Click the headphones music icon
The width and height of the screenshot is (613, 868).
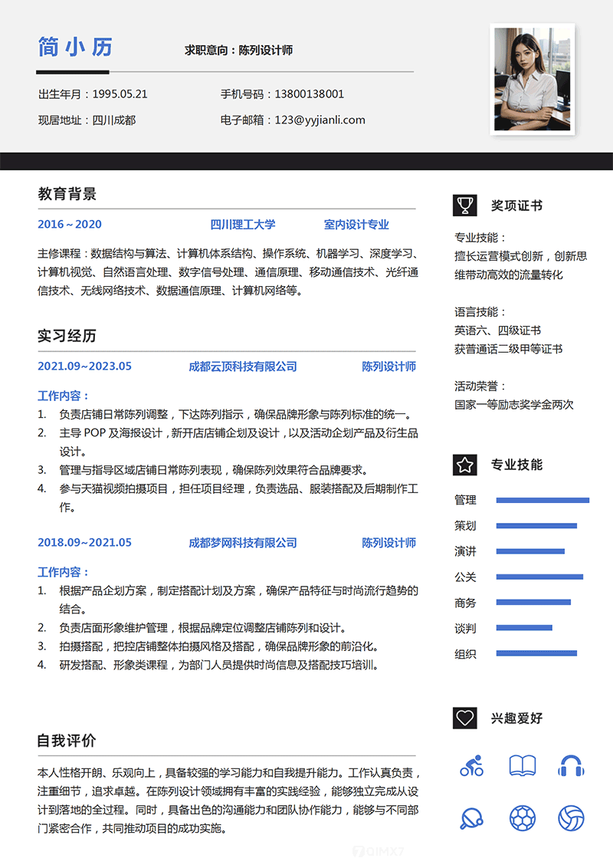pyautogui.click(x=572, y=764)
